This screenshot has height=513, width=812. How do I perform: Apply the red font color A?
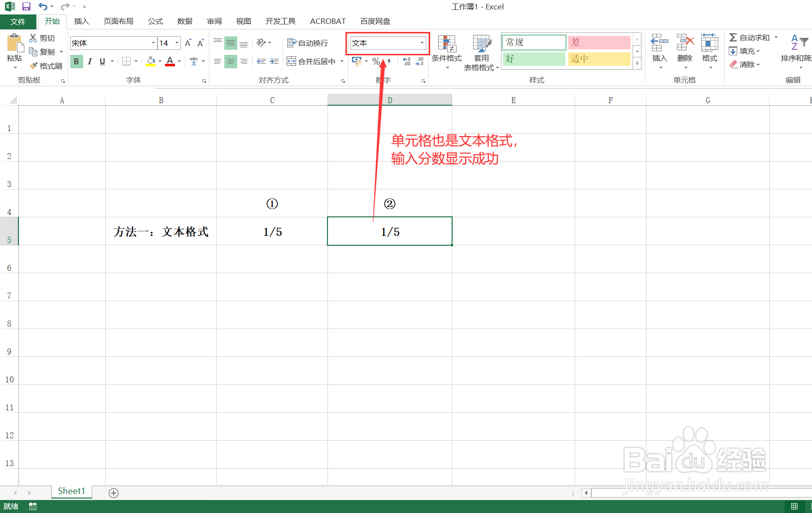[x=170, y=61]
